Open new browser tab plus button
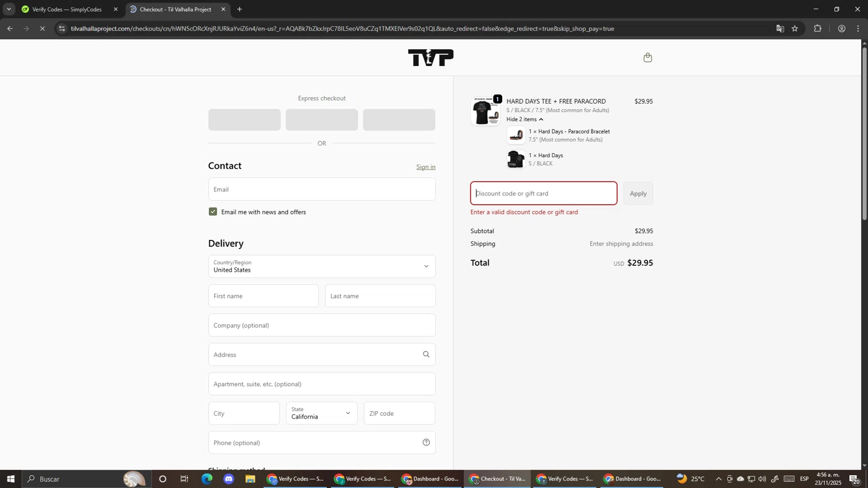This screenshot has width=868, height=488. tap(240, 9)
